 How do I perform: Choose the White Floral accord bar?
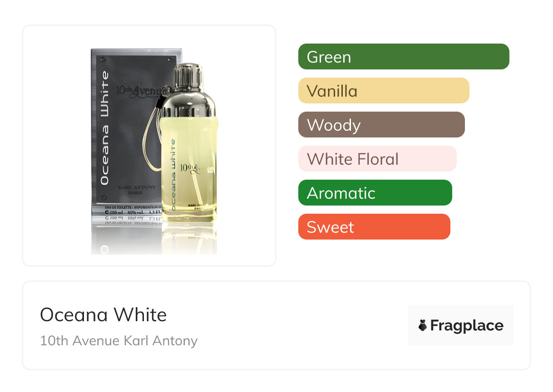(377, 159)
